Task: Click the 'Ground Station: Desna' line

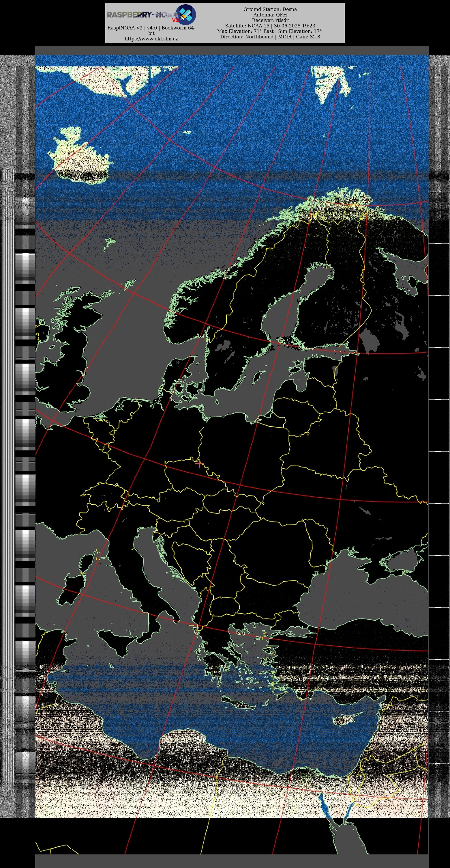Action: [x=270, y=9]
